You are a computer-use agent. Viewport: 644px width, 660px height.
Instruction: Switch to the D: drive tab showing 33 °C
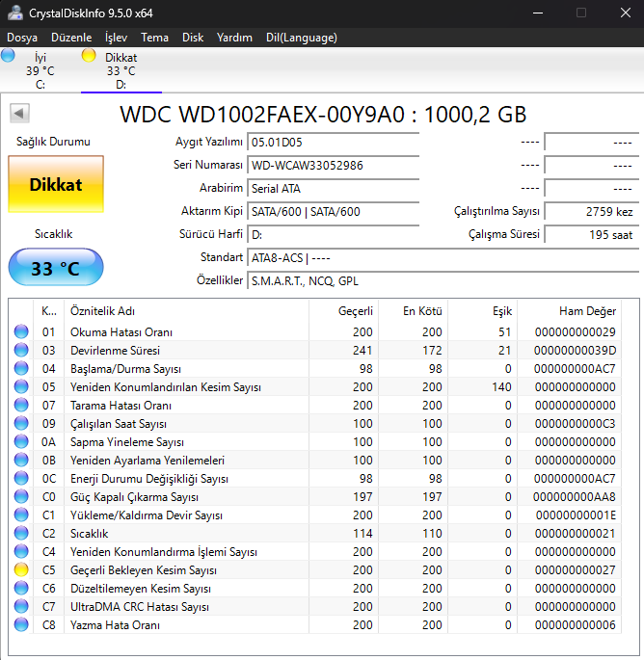[x=121, y=70]
